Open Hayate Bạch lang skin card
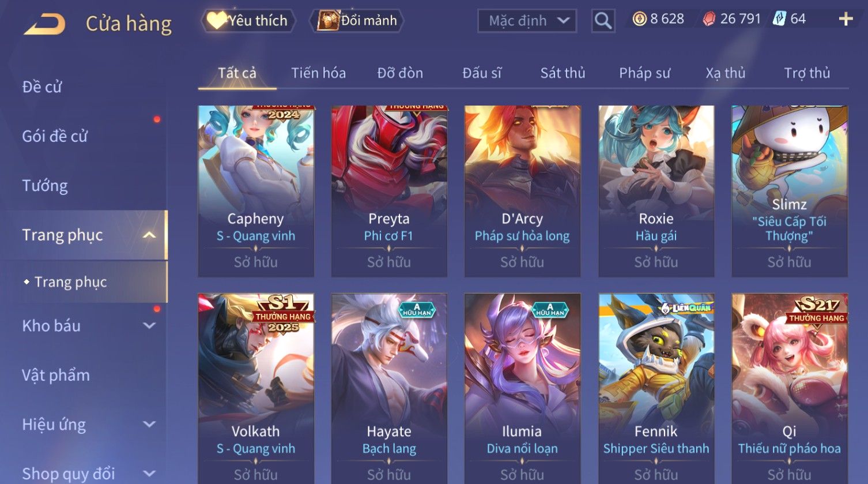Image resolution: width=868 pixels, height=484 pixels. (x=389, y=388)
